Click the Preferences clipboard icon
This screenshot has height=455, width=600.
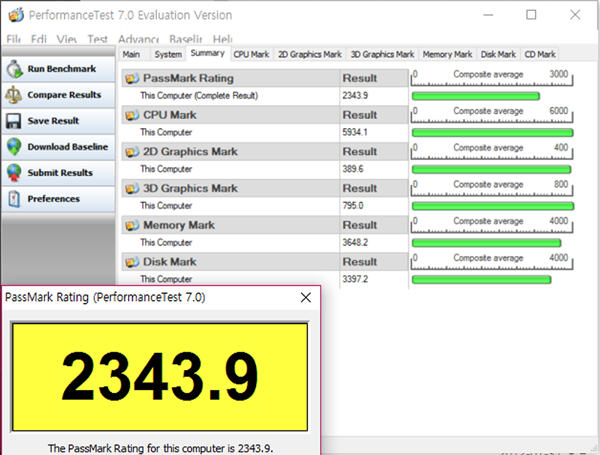14,199
